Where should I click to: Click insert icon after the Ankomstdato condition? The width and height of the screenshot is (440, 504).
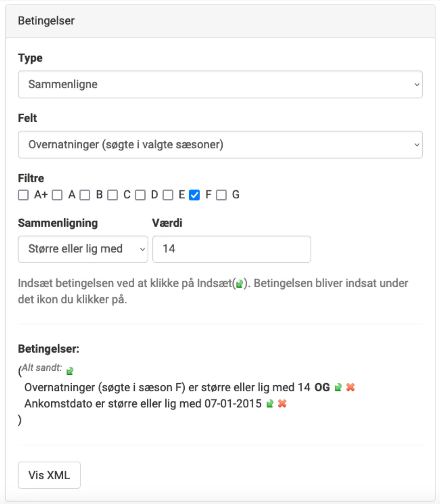click(x=269, y=404)
